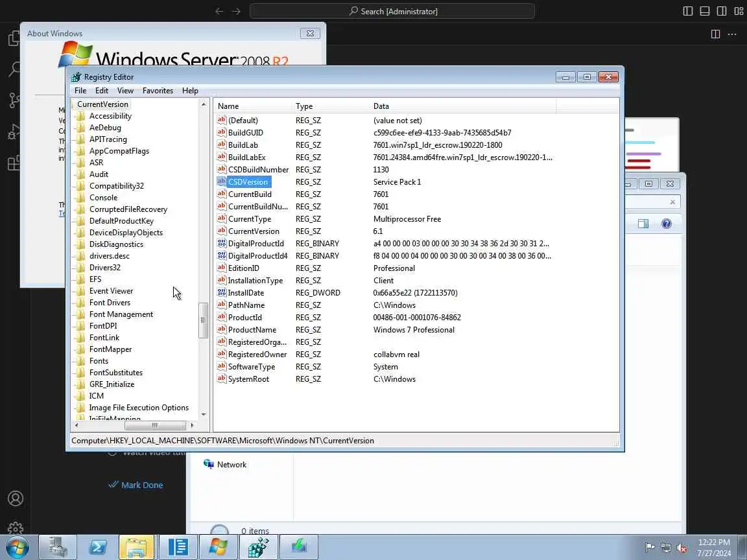Select the Compatibility32 key
The width and height of the screenshot is (747, 560).
click(116, 186)
